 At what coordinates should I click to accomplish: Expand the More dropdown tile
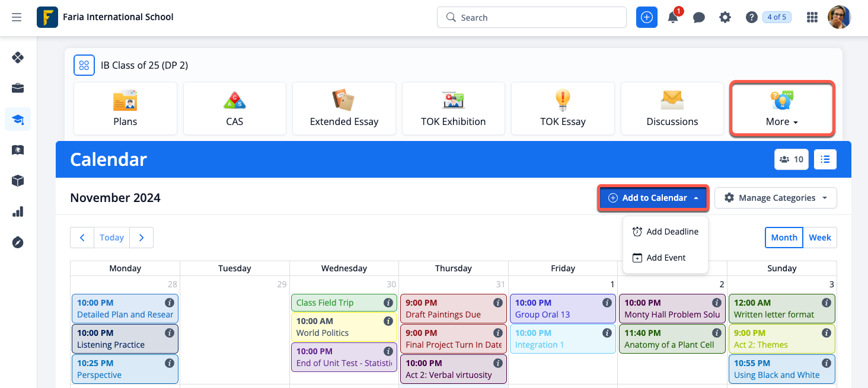(782, 109)
